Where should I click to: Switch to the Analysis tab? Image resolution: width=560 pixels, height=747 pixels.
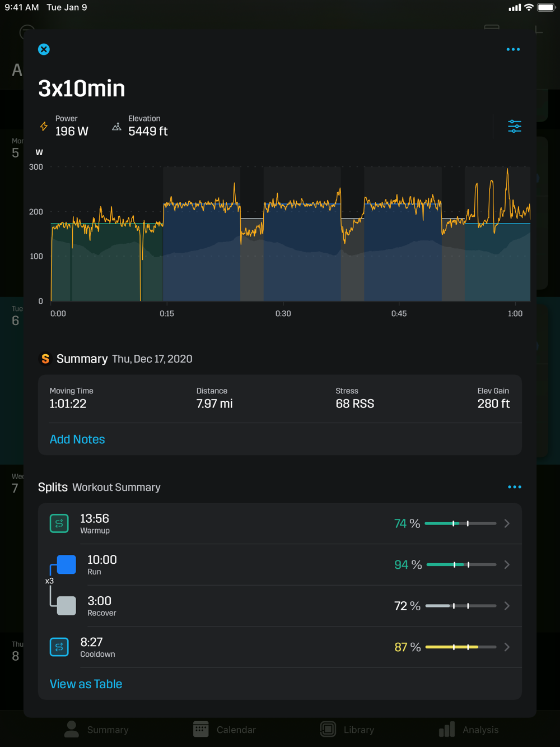(469, 730)
